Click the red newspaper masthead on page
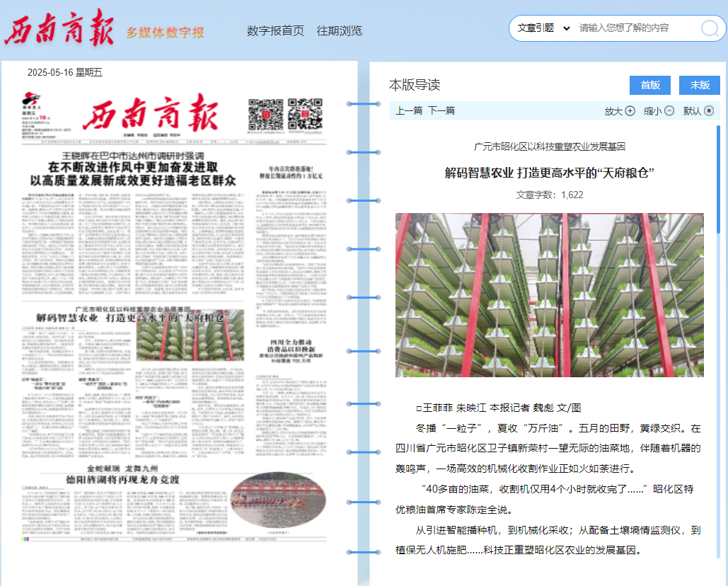 coord(150,115)
